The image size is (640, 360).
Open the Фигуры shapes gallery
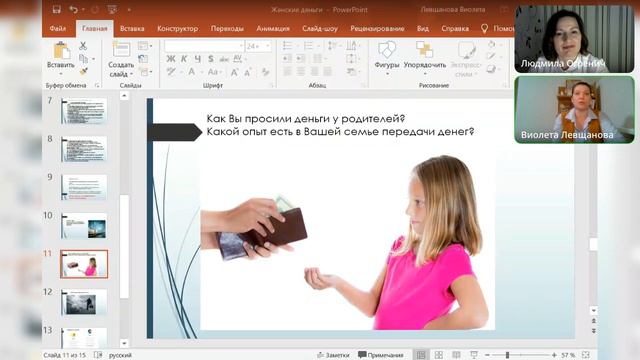(387, 58)
